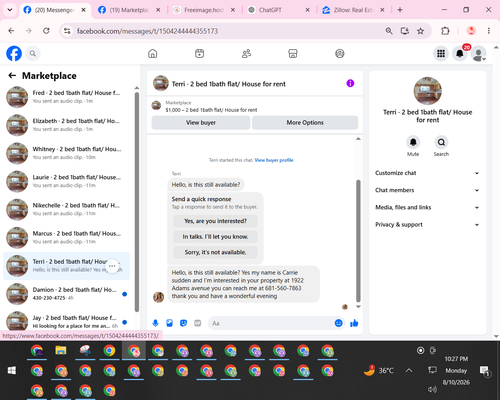Click the Facebook logo
Viewport: 500px width, 400px height.
coord(14,53)
